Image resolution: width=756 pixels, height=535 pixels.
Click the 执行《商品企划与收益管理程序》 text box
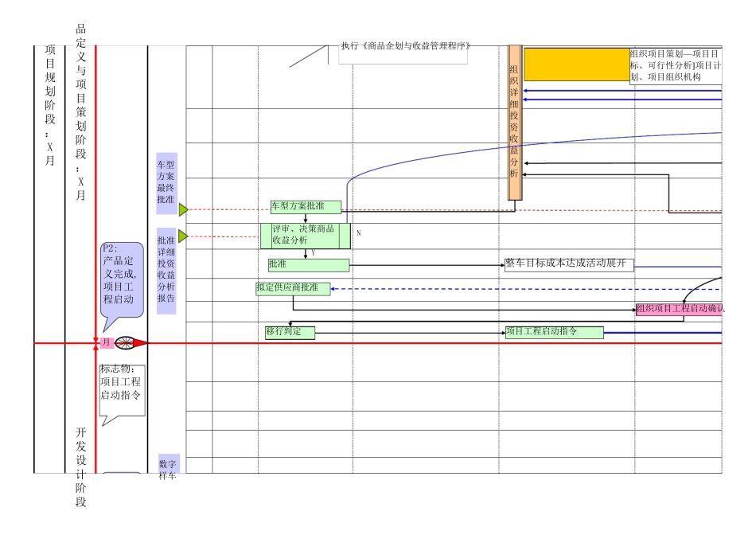pos(403,54)
